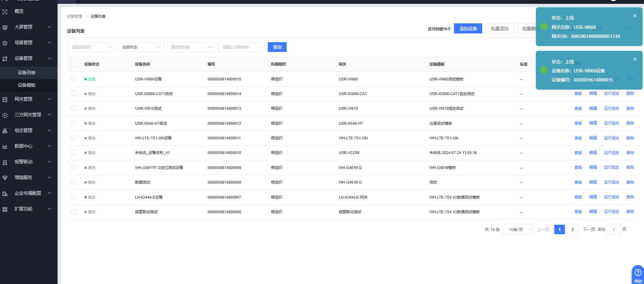
Task: Click the 场景管理 cube icon
Action: click(5, 43)
